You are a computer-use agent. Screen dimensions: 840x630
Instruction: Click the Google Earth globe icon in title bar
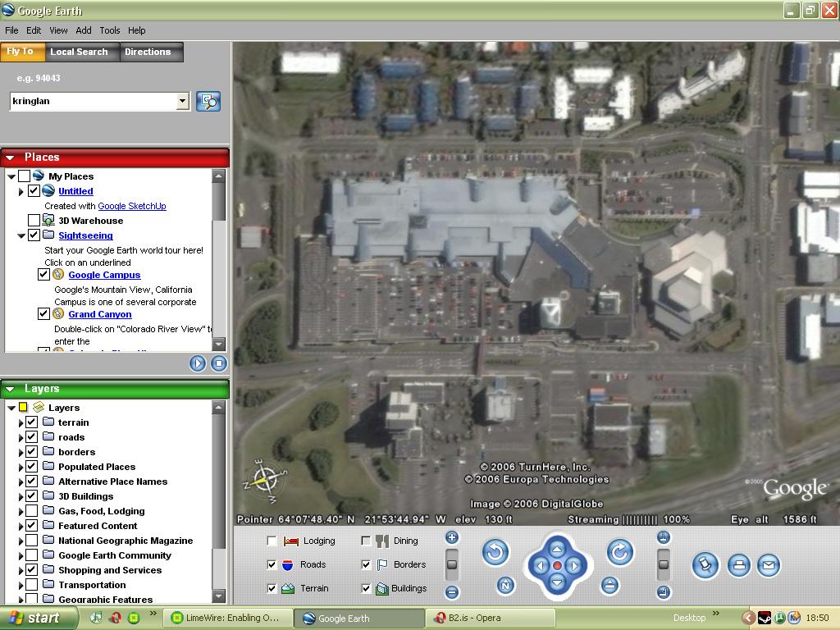coord(8,10)
